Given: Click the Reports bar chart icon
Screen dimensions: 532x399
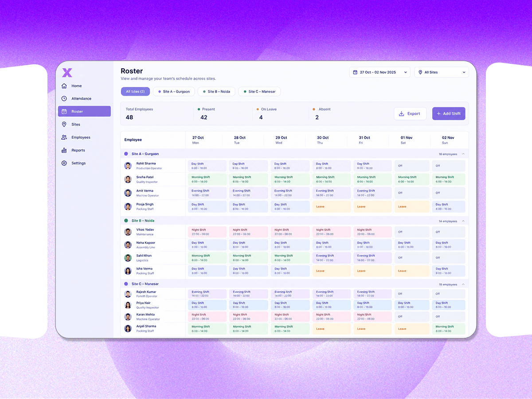Looking at the screenshot, I should pyautogui.click(x=64, y=150).
